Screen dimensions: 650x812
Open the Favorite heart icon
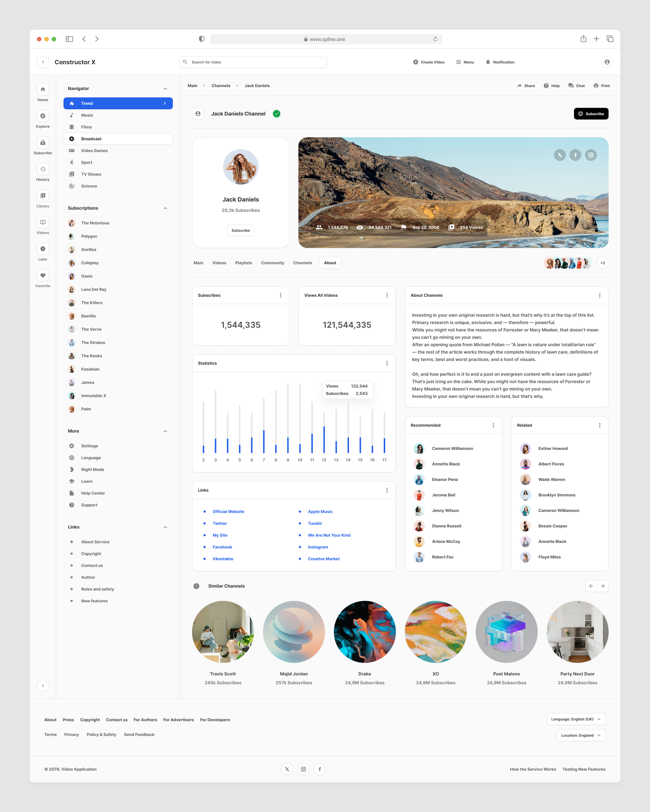pos(42,275)
